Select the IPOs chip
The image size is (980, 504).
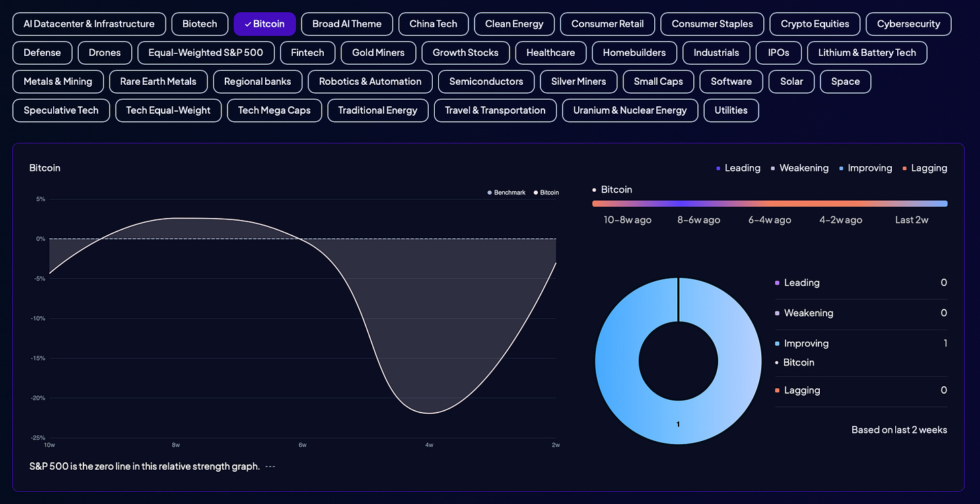tap(779, 52)
